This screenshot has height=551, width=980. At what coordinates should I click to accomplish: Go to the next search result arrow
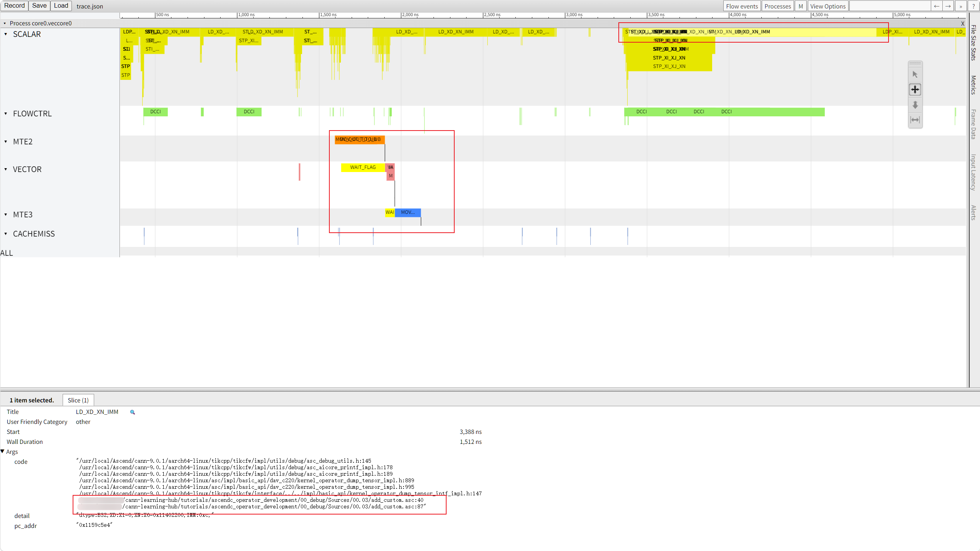coord(948,6)
